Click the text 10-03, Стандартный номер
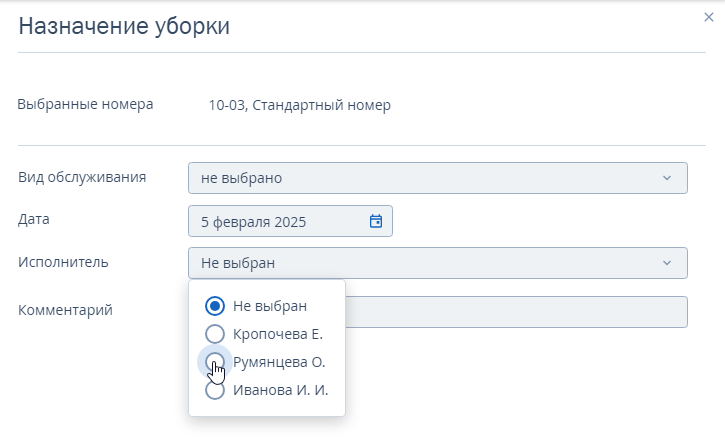725x444 pixels. tap(300, 105)
